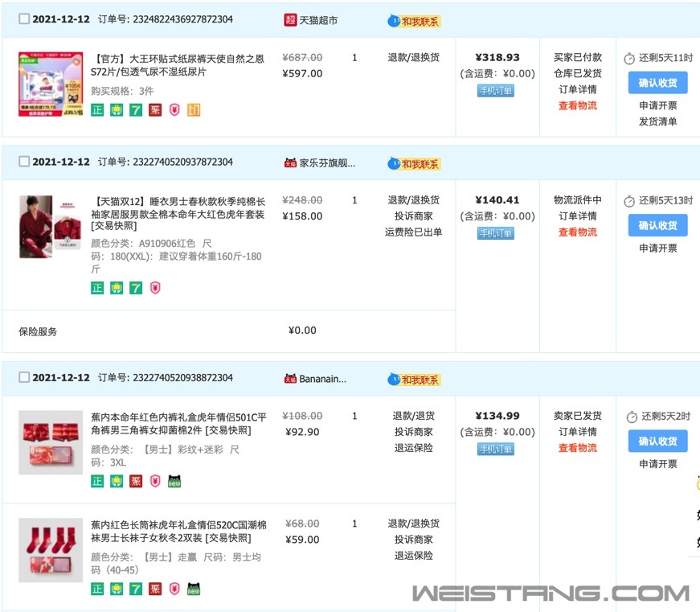The image size is (700, 612).
Task: Open the 蕉内红色长筒袜 product title
Action: point(178,531)
